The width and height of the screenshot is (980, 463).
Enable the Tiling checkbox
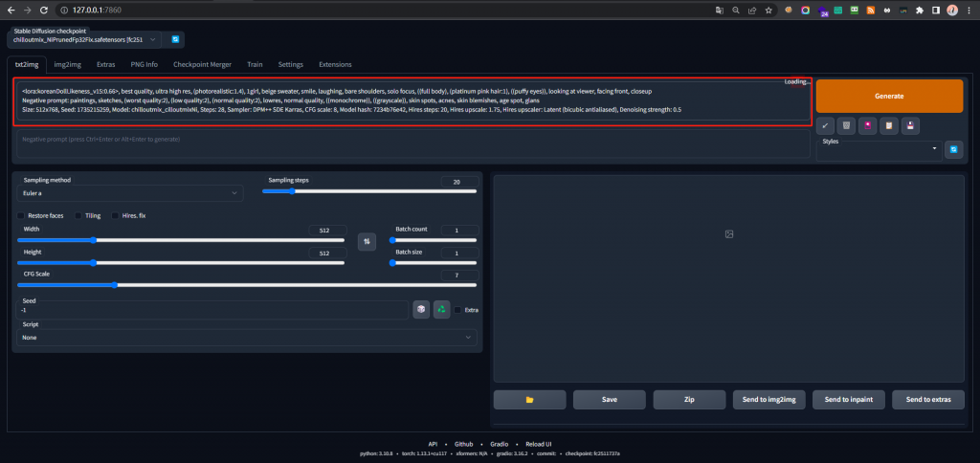78,215
